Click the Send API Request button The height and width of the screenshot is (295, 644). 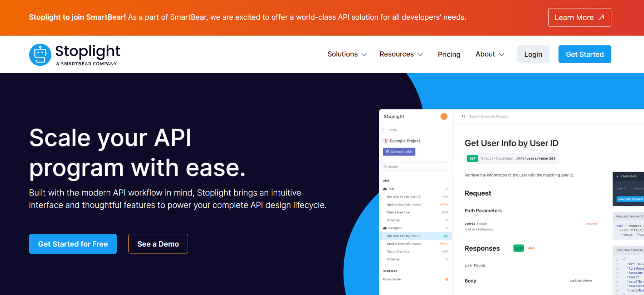pos(630,199)
